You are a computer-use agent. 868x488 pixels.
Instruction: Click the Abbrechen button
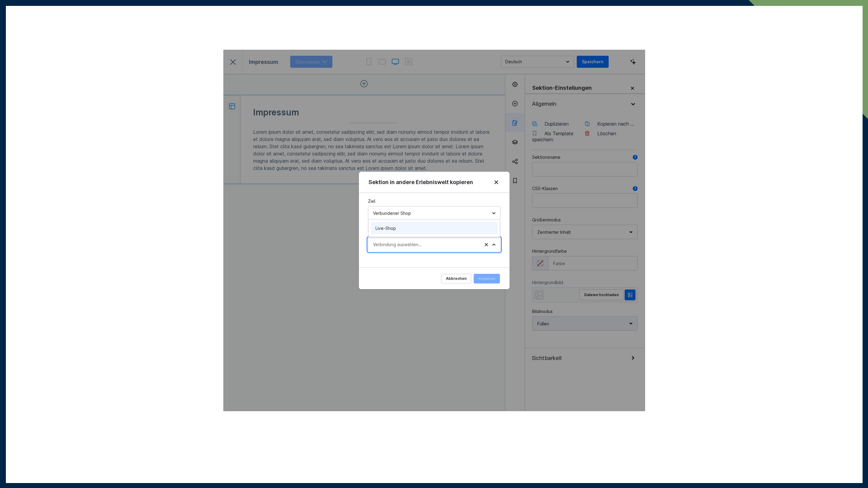tap(456, 279)
